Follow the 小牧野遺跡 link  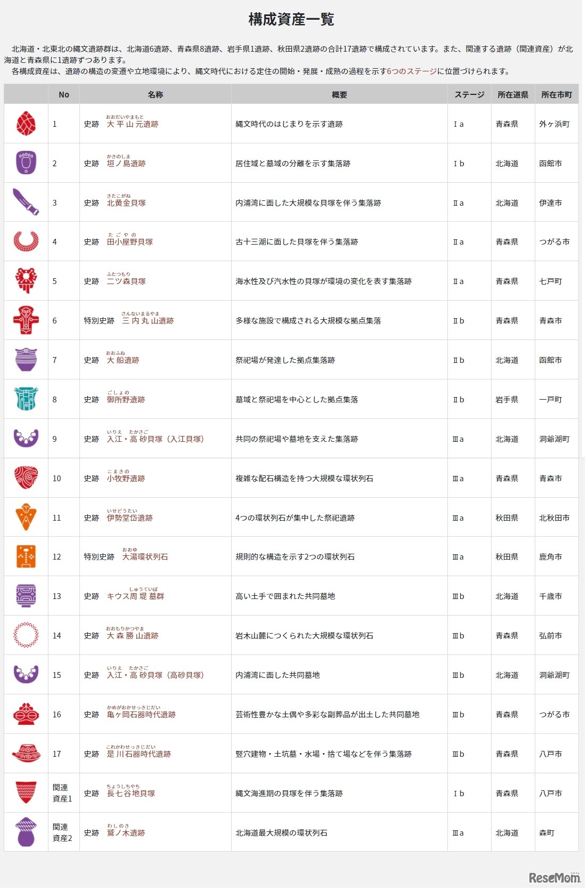tap(126, 479)
